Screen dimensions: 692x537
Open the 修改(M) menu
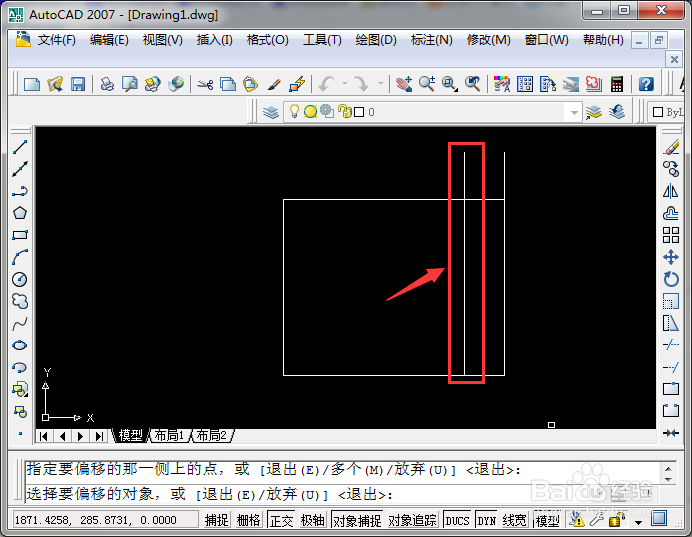click(489, 40)
